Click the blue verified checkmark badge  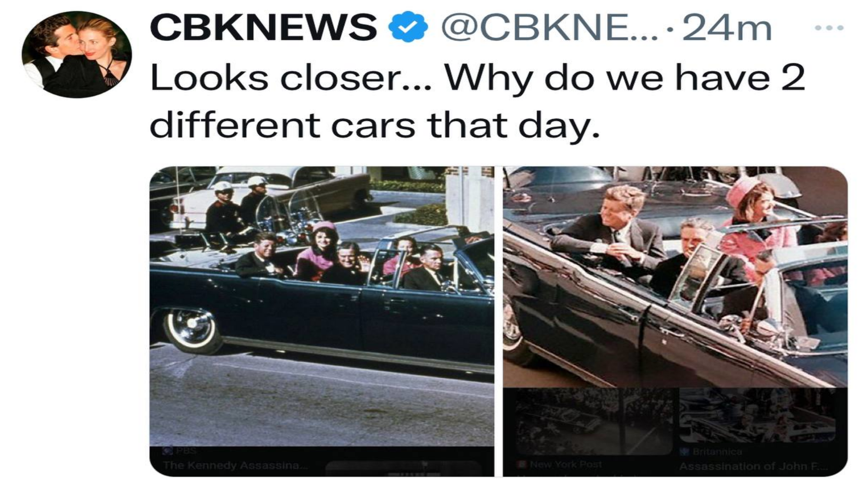tap(408, 28)
